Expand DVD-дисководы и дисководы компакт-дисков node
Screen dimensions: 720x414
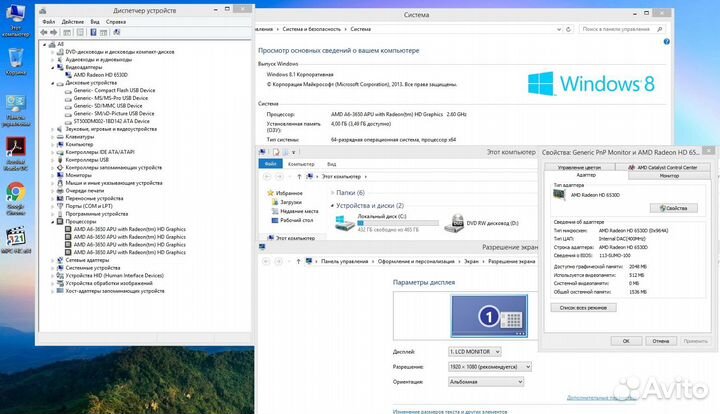click(x=52, y=52)
